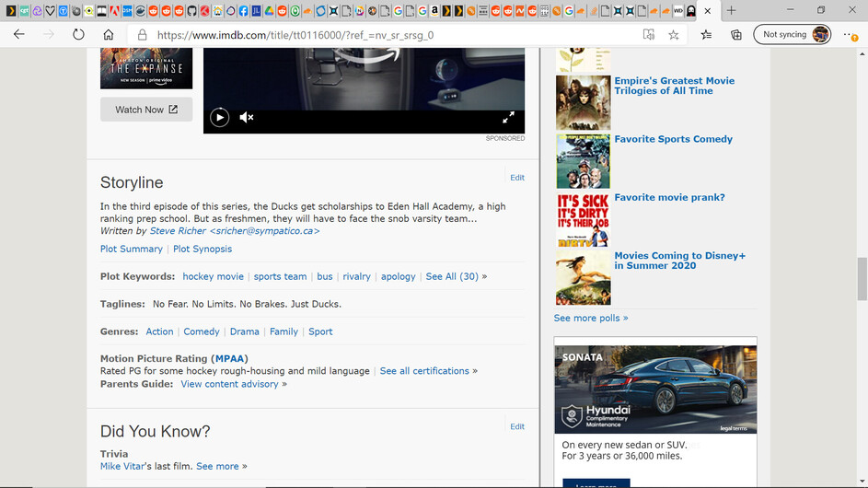This screenshot has height=488, width=868.
Task: Switch to the first Plex tab
Action: [x=10, y=10]
